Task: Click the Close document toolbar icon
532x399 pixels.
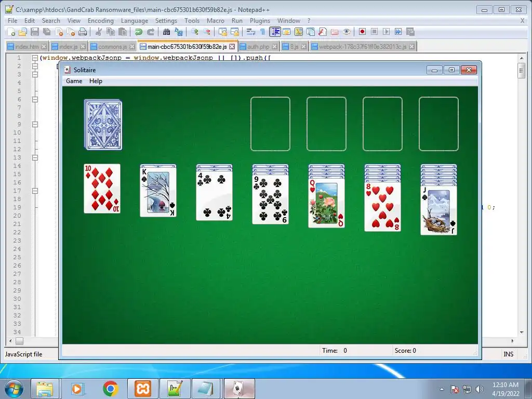Action: click(x=59, y=32)
